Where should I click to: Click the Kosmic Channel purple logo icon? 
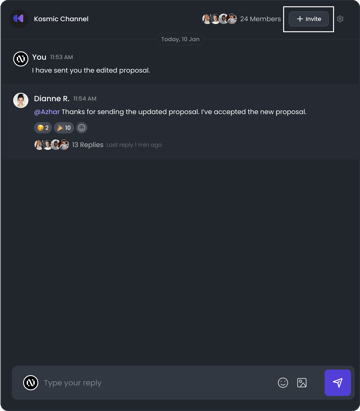click(x=18, y=19)
